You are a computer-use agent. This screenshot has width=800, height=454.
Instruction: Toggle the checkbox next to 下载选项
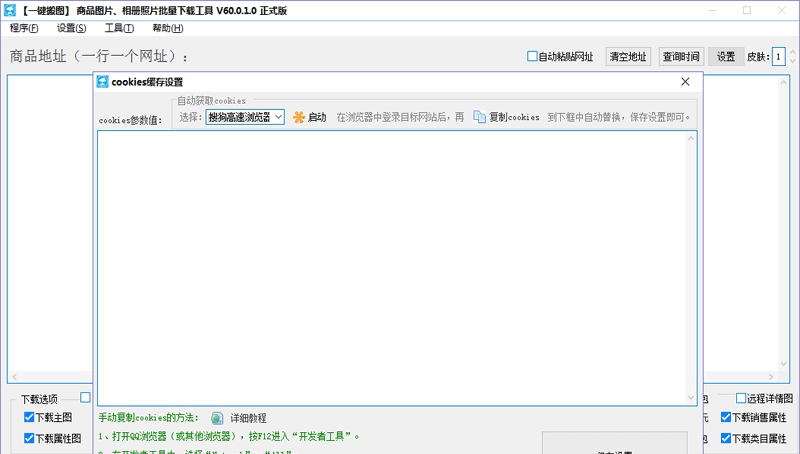(85, 397)
